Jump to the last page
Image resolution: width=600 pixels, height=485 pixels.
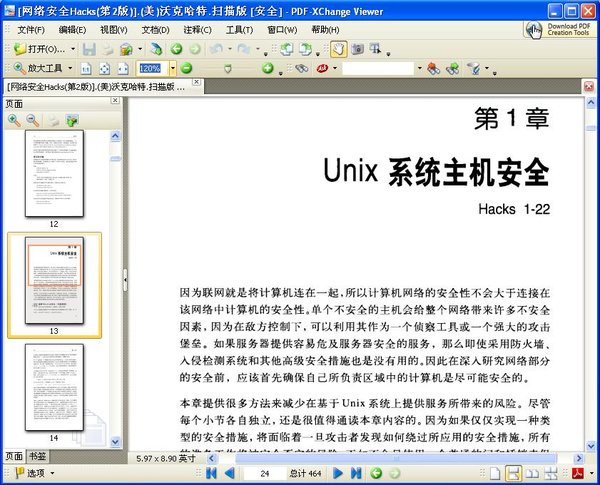355,473
